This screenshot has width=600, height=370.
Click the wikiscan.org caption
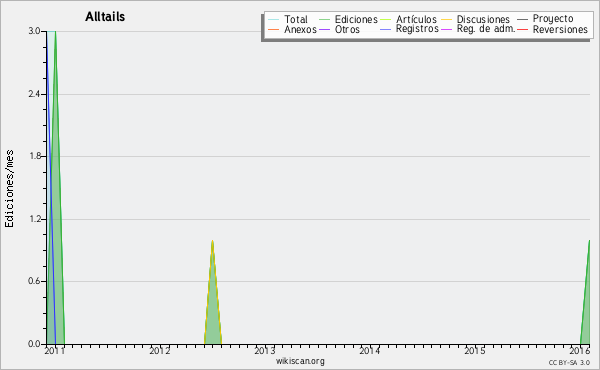click(300, 361)
